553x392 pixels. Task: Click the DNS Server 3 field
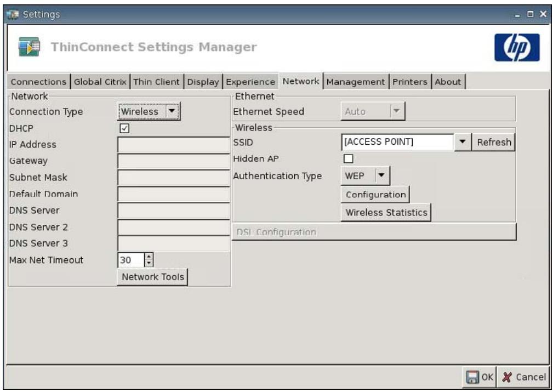click(x=174, y=243)
